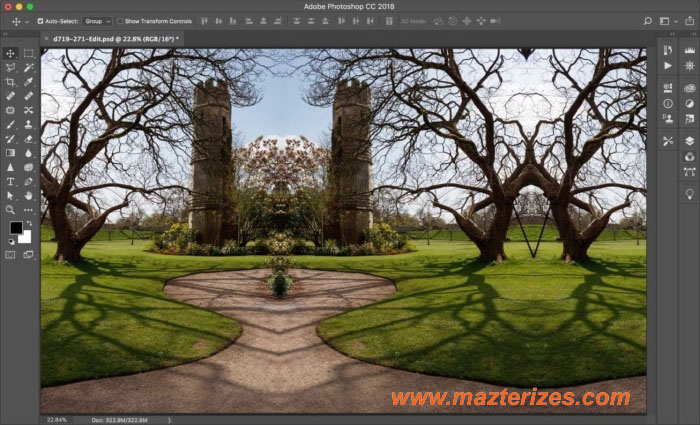Click the Doc size status text
The image size is (700, 425).
(x=119, y=420)
